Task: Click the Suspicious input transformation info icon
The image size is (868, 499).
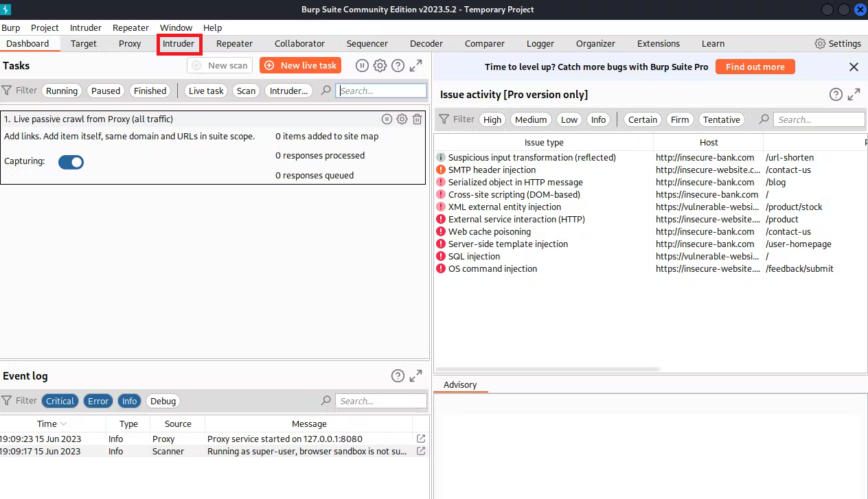Action: (x=441, y=157)
